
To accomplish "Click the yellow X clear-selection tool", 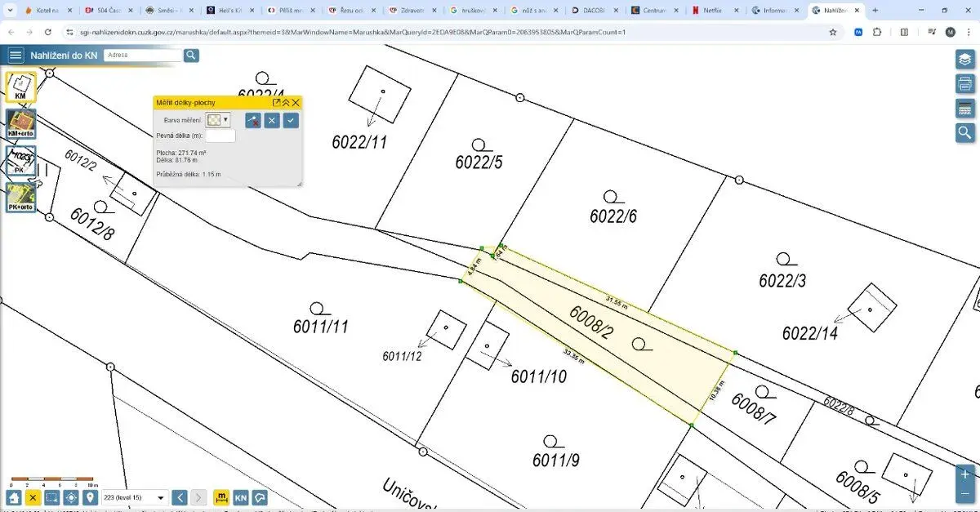I will 33,497.
